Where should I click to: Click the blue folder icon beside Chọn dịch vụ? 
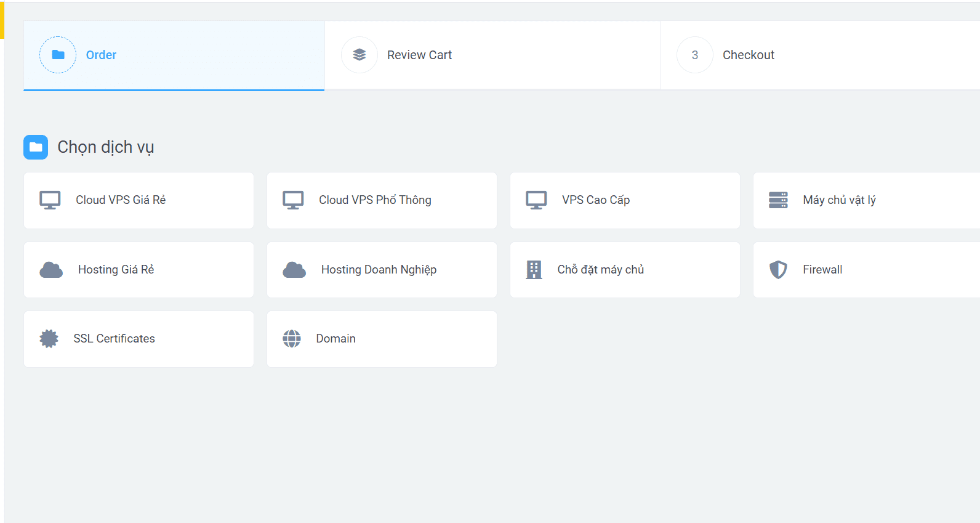(36, 147)
